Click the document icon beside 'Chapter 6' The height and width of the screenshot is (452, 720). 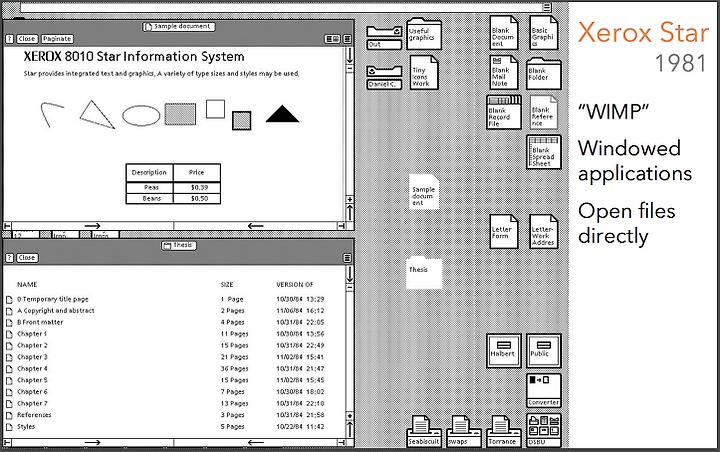tap(9, 392)
